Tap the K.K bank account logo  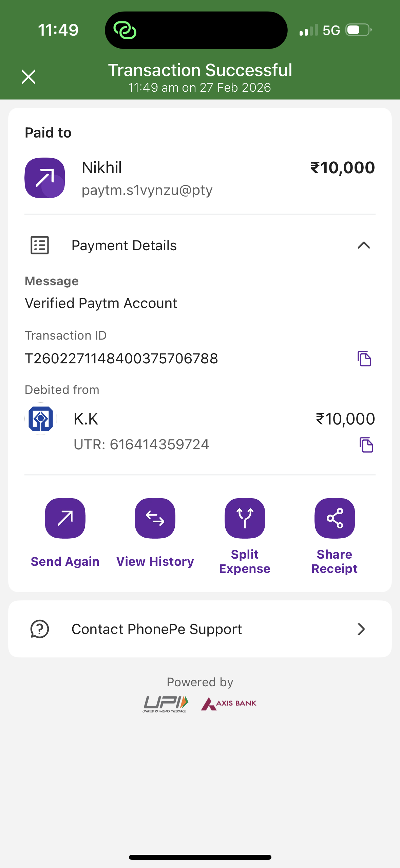coord(41,419)
